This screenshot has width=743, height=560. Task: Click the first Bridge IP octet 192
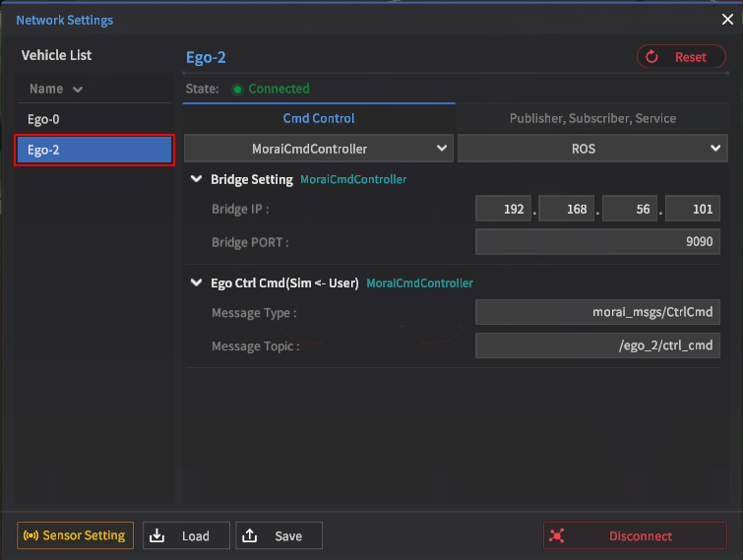504,210
